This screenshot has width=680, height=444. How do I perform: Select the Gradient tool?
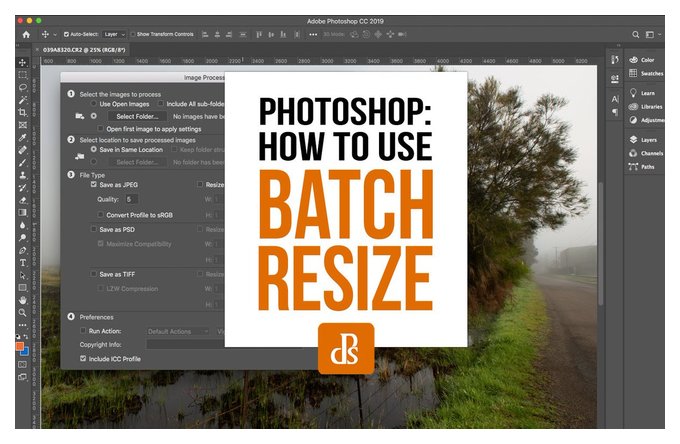click(23, 212)
